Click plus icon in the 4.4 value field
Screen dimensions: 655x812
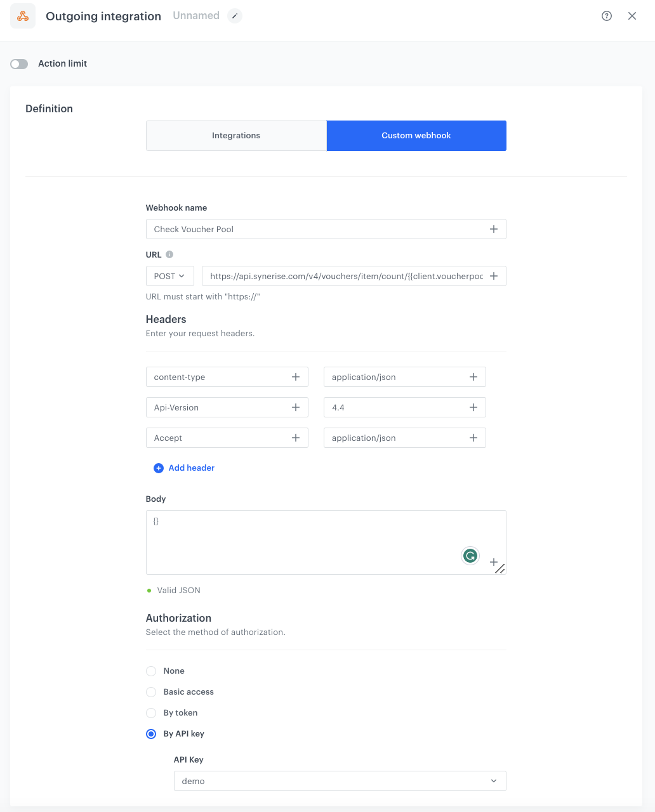(x=473, y=407)
